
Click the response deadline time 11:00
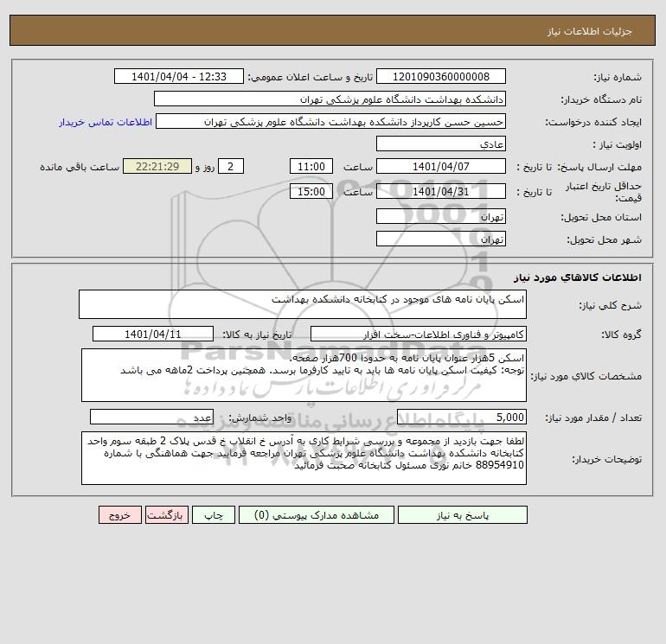pyautogui.click(x=311, y=167)
